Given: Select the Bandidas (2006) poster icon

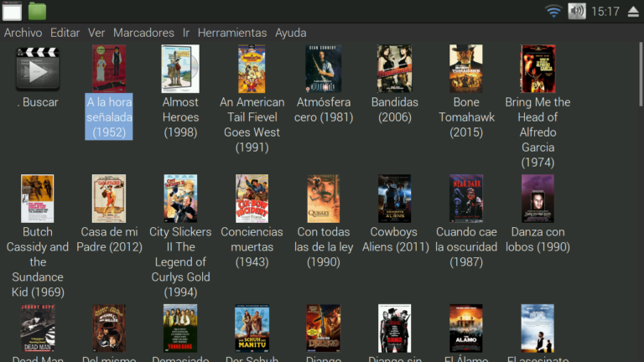Looking at the screenshot, I should click(395, 69).
